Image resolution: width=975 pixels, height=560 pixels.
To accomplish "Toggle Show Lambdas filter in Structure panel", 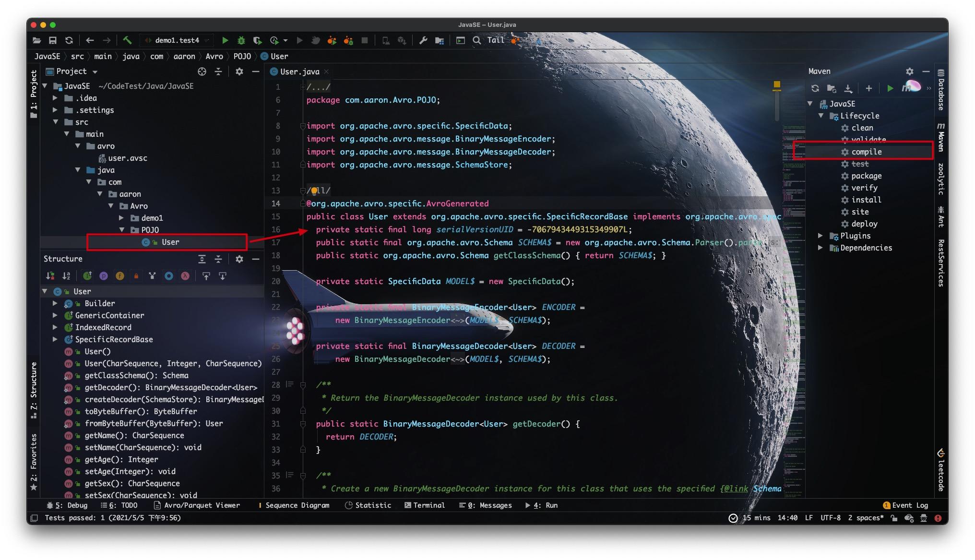I will [185, 276].
